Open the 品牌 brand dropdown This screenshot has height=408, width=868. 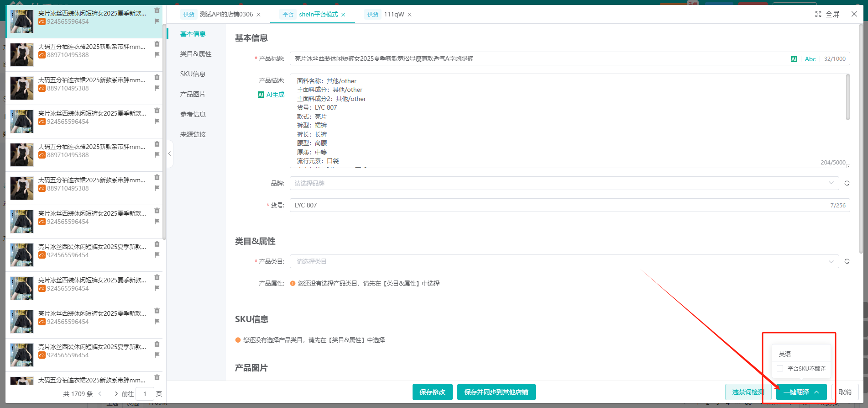pos(564,183)
